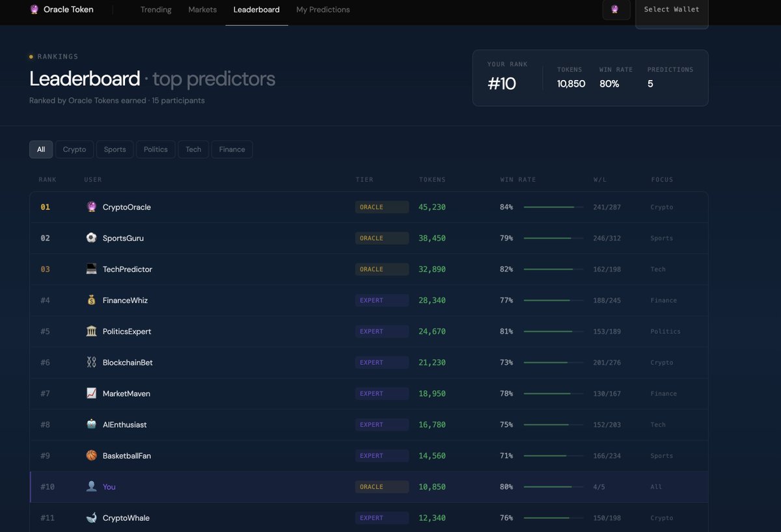Click the You username in rank 10
This screenshot has width=781, height=532.
109,486
